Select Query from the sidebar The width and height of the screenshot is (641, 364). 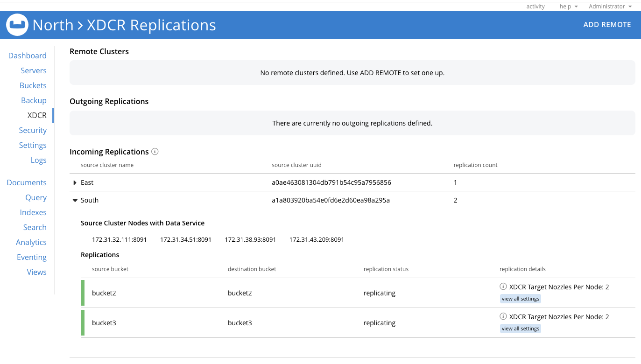point(36,197)
